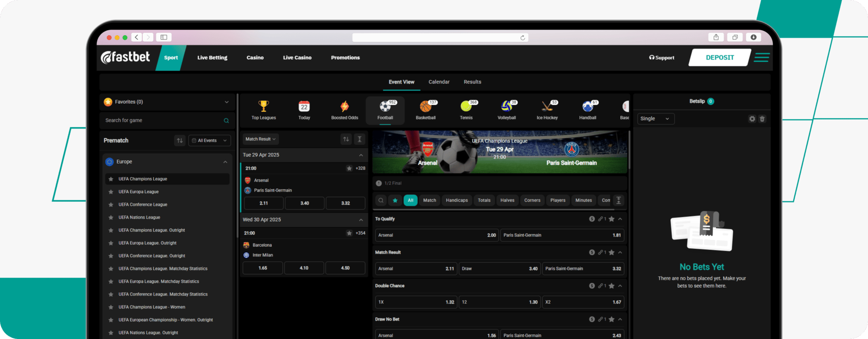Select the Volleyball sport icon

tap(506, 106)
